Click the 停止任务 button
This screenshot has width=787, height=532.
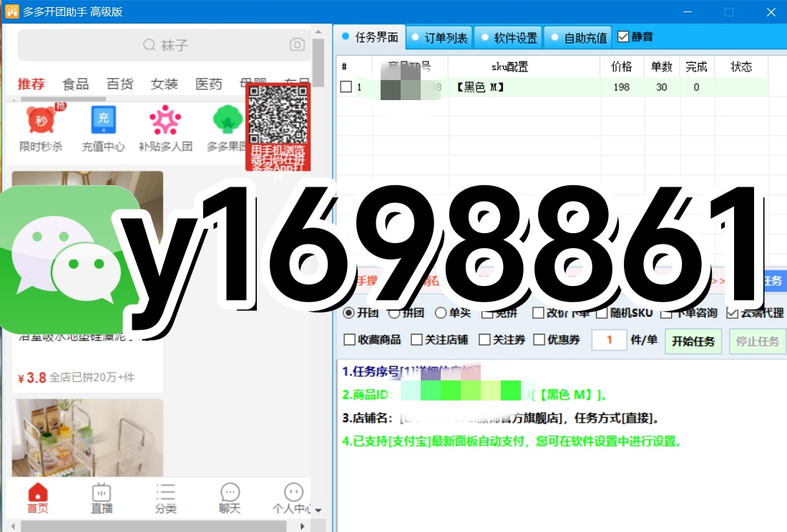coord(757,341)
